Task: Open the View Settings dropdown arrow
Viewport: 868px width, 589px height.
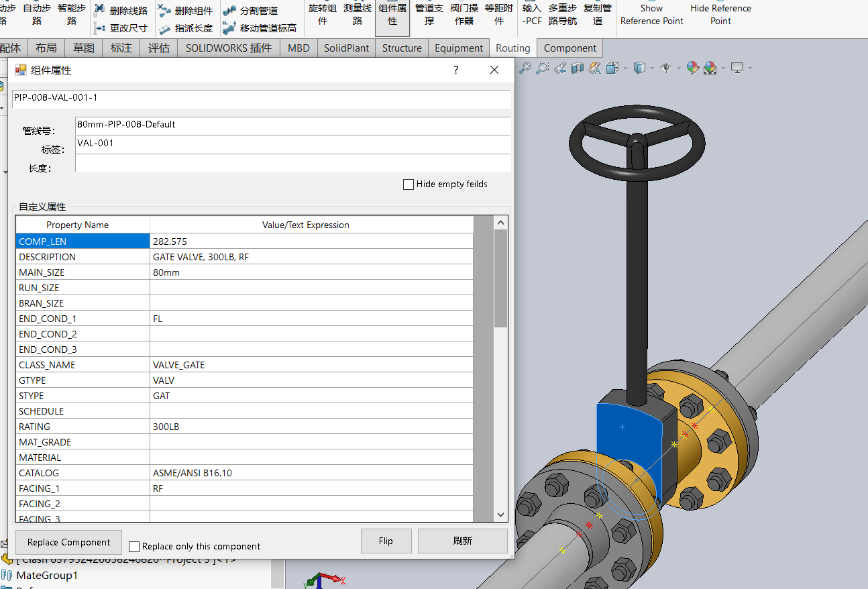Action: pyautogui.click(x=750, y=68)
